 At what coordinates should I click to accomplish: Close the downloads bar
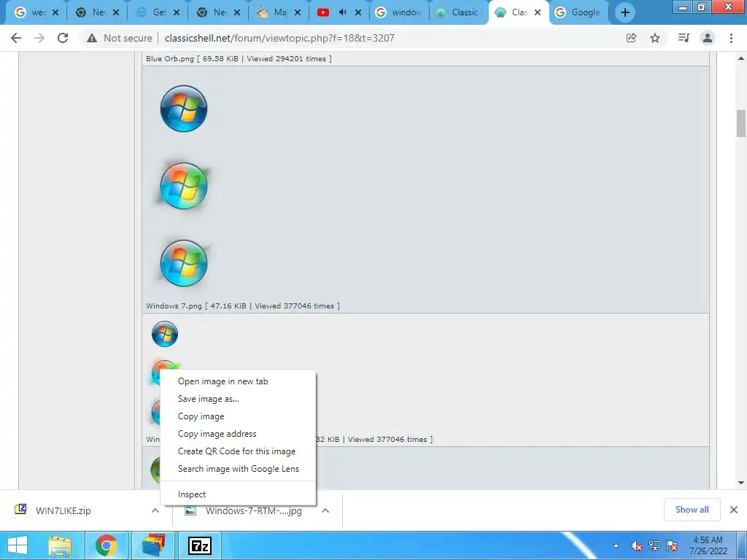(x=734, y=510)
